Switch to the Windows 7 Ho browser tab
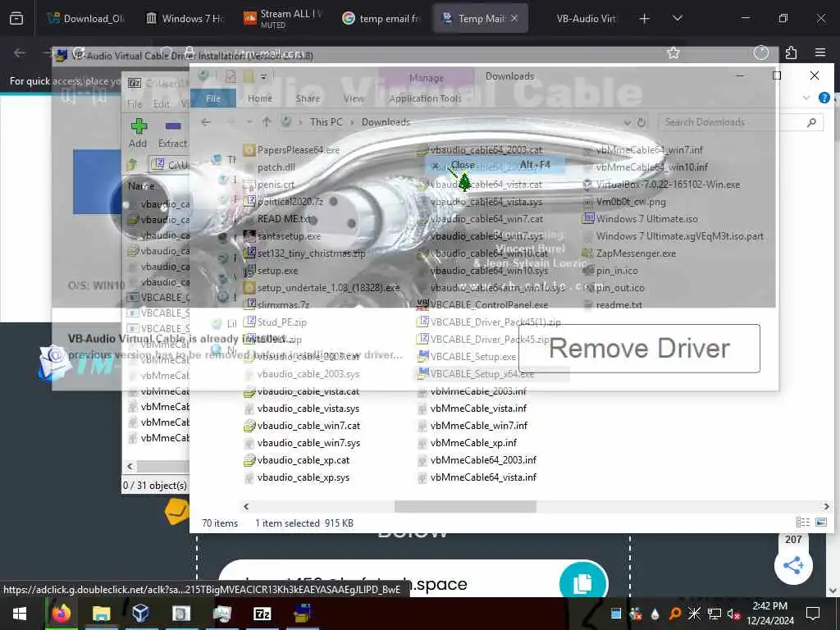Screen dimensions: 840x630 [185, 19]
